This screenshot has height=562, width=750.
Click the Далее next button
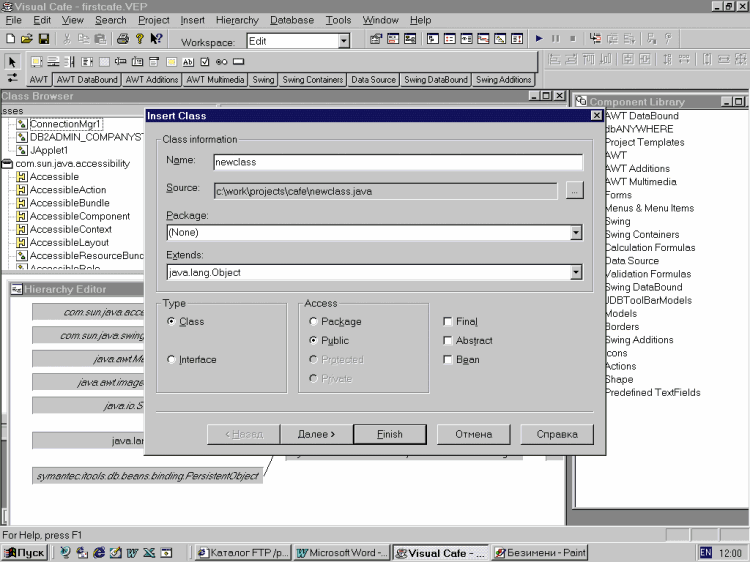click(x=316, y=434)
